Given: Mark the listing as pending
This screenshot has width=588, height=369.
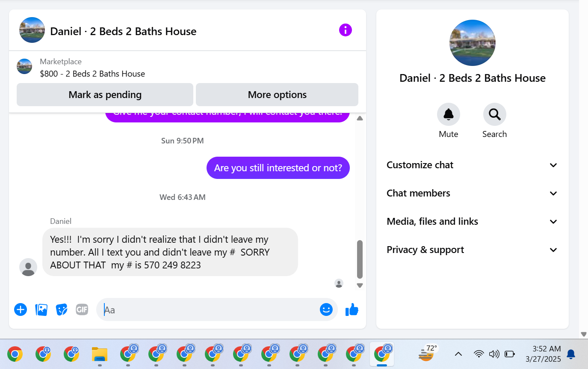Looking at the screenshot, I should tap(105, 95).
